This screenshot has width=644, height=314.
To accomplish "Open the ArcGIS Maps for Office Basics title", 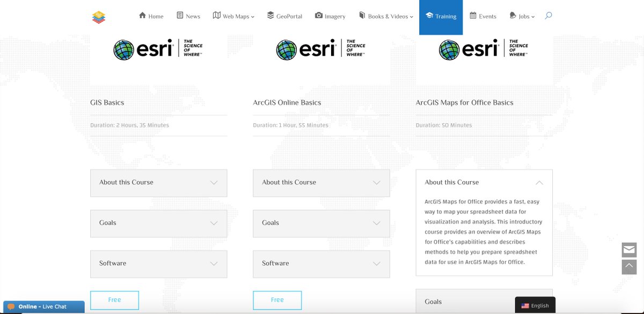I will 465,102.
